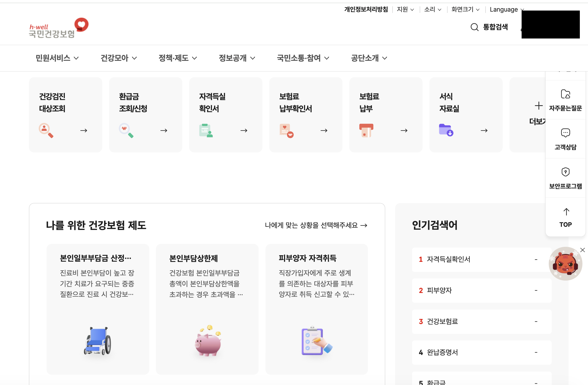
Task: Click the 더보기 label
Action: pyautogui.click(x=537, y=122)
